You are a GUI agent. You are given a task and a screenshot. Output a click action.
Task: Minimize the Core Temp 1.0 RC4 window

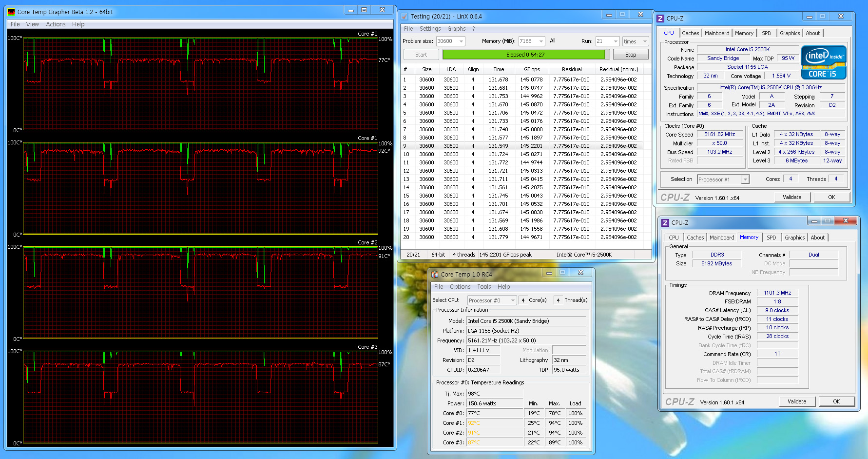pyautogui.click(x=549, y=273)
